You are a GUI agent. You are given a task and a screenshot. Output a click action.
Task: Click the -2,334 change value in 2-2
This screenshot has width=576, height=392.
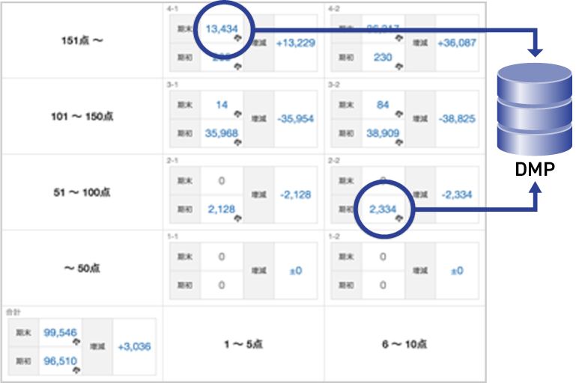pos(457,195)
